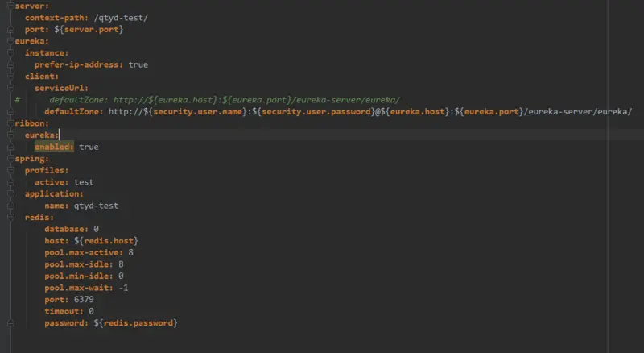Image resolution: width=644 pixels, height=353 pixels.
Task: Fold the application block via gutter marker
Action: click(10, 193)
